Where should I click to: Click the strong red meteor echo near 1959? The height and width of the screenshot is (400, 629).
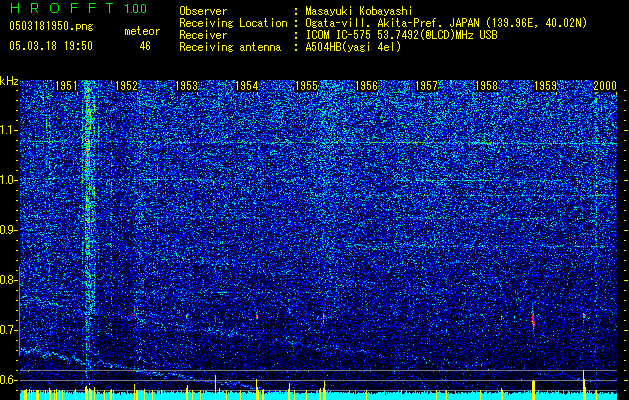tap(533, 320)
